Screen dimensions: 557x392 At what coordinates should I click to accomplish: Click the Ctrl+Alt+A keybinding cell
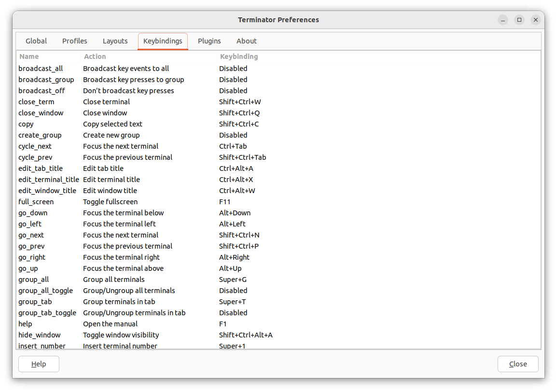click(236, 168)
